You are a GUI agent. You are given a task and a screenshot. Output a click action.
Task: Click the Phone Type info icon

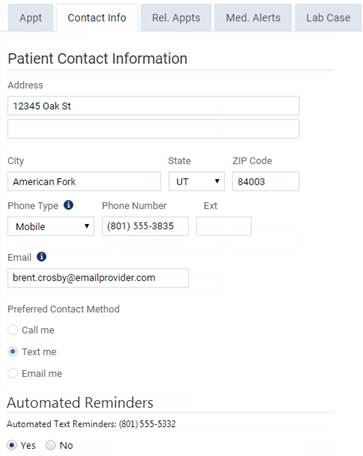[68, 205]
